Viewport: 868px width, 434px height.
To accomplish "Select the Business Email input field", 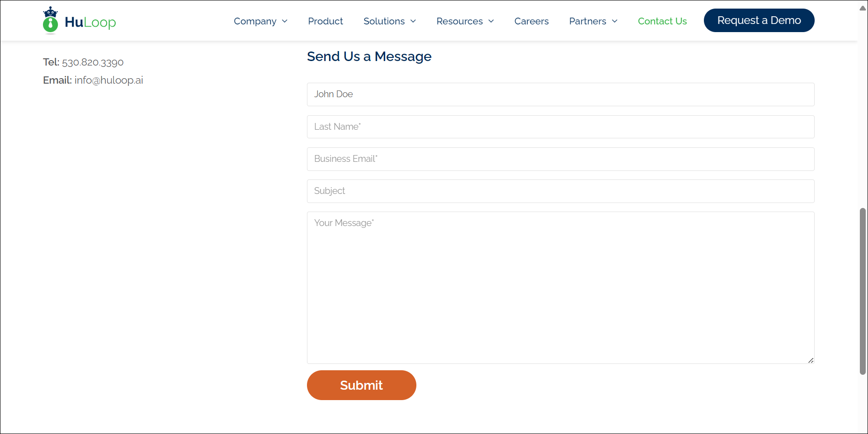I will click(x=560, y=159).
